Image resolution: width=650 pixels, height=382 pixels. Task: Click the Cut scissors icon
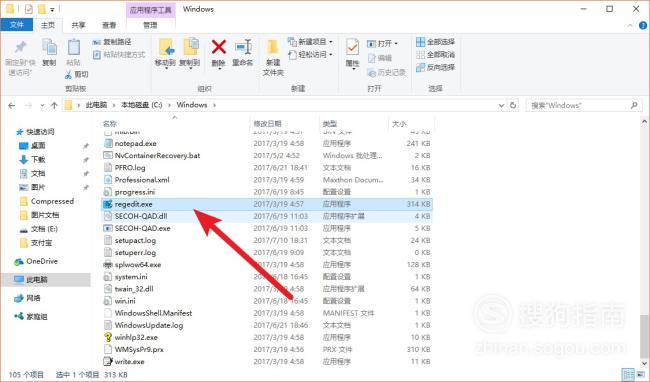[x=68, y=75]
